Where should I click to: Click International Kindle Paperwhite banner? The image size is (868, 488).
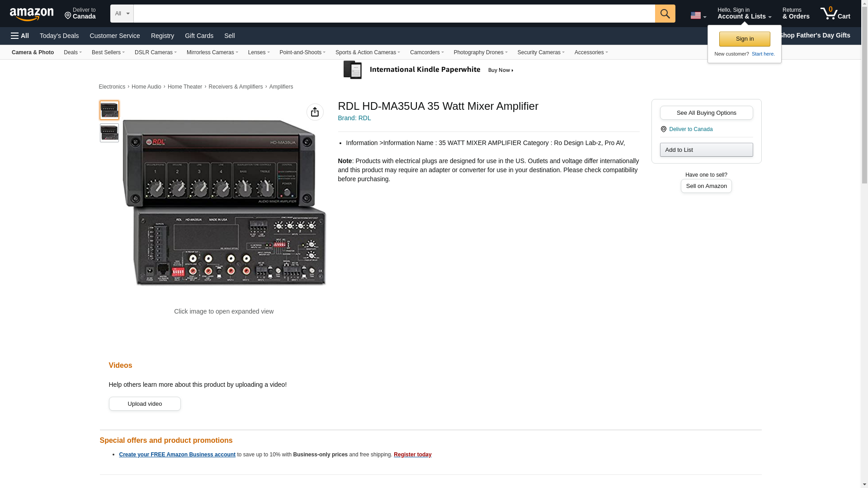pos(428,70)
